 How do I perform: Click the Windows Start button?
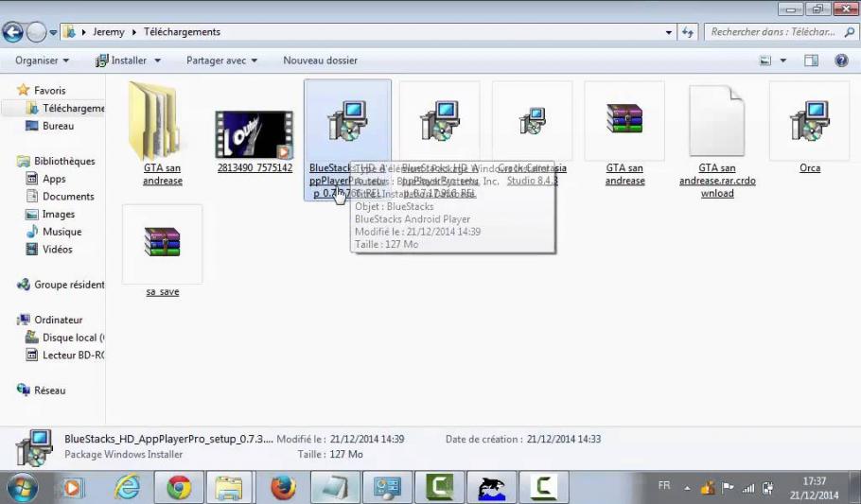point(22,488)
